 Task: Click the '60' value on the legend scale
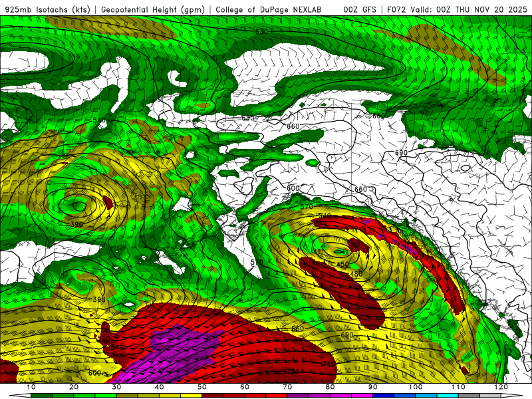click(245, 387)
